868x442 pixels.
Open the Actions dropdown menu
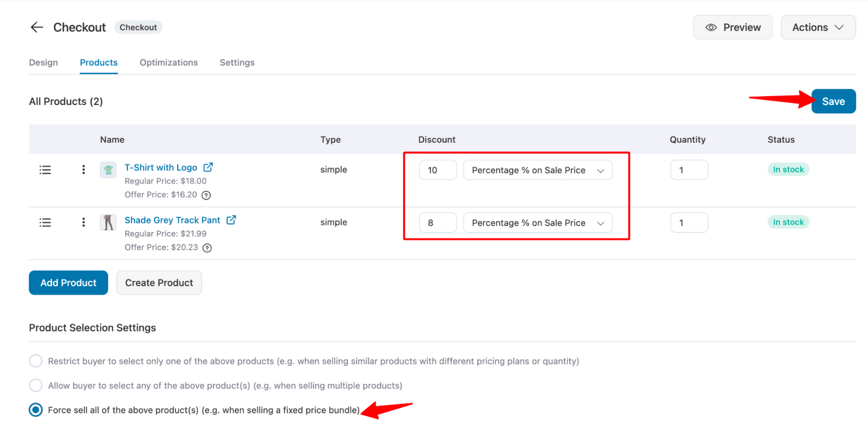pos(818,27)
